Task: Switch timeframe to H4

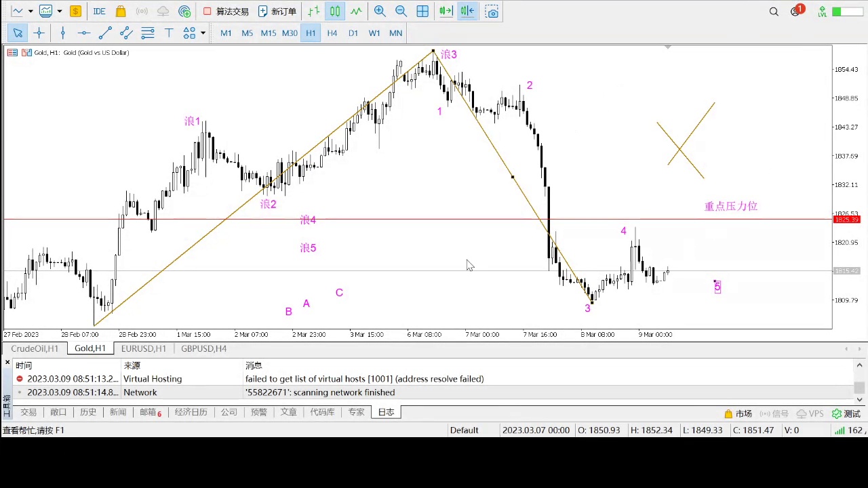Action: (x=332, y=33)
